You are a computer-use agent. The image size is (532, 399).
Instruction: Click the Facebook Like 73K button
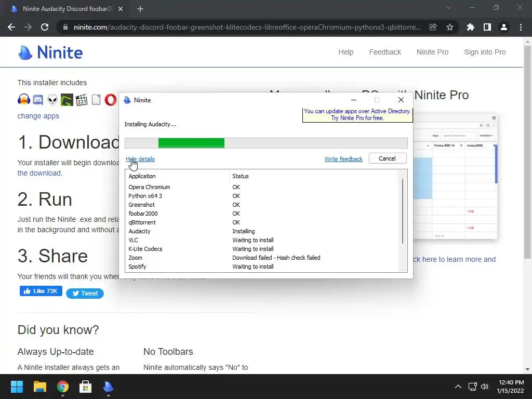41,291
